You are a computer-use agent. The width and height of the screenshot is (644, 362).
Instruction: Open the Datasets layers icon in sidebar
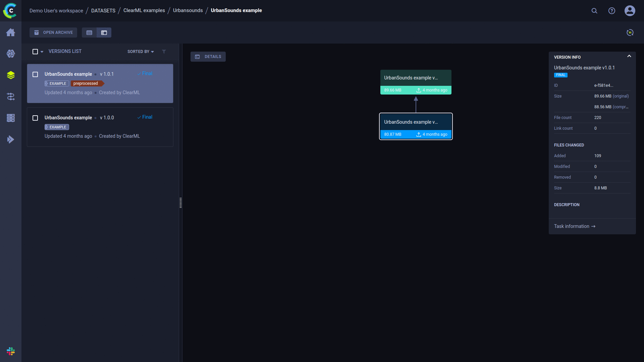tap(11, 75)
